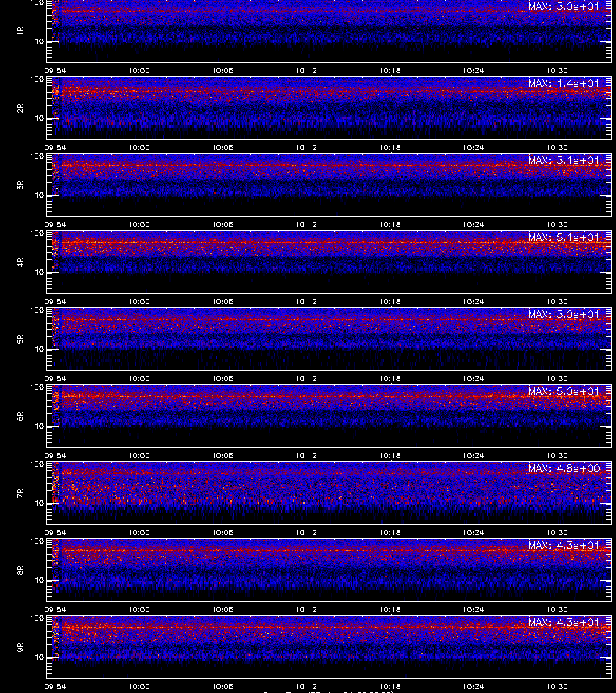The width and height of the screenshot is (616, 693).
Task: Click the 9R panel axis label
Action: 20,647
